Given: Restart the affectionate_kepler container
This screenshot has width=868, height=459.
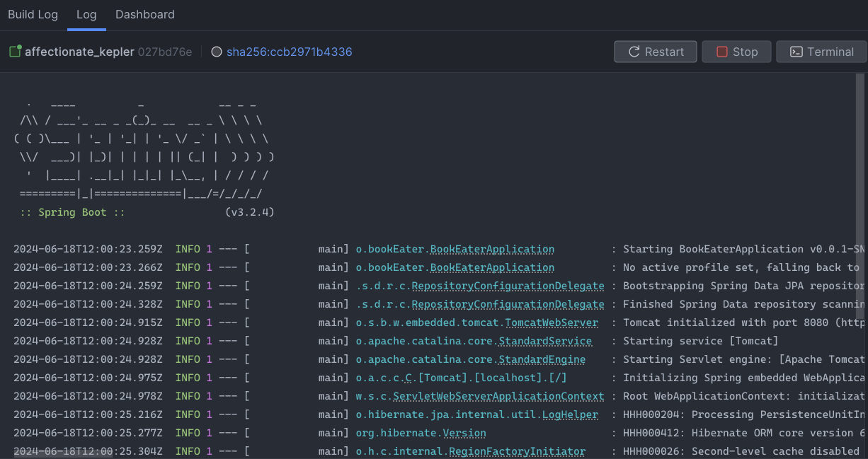Looking at the screenshot, I should [x=656, y=52].
